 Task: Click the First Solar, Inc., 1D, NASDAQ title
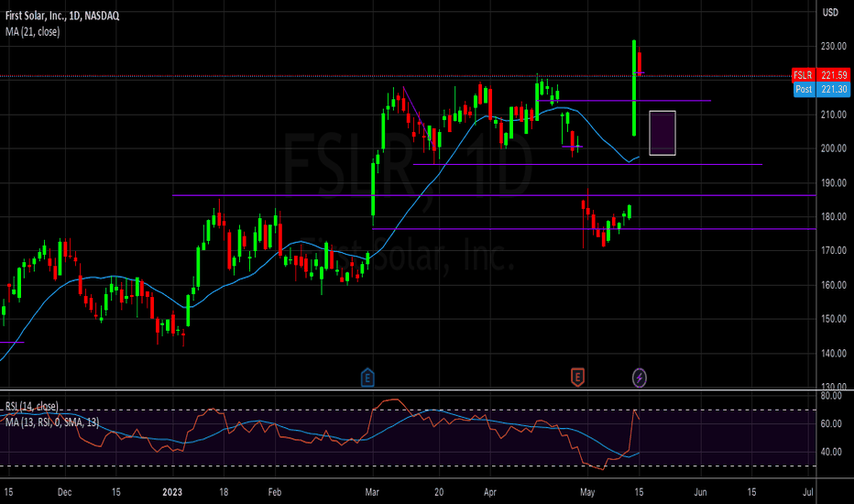[62, 16]
